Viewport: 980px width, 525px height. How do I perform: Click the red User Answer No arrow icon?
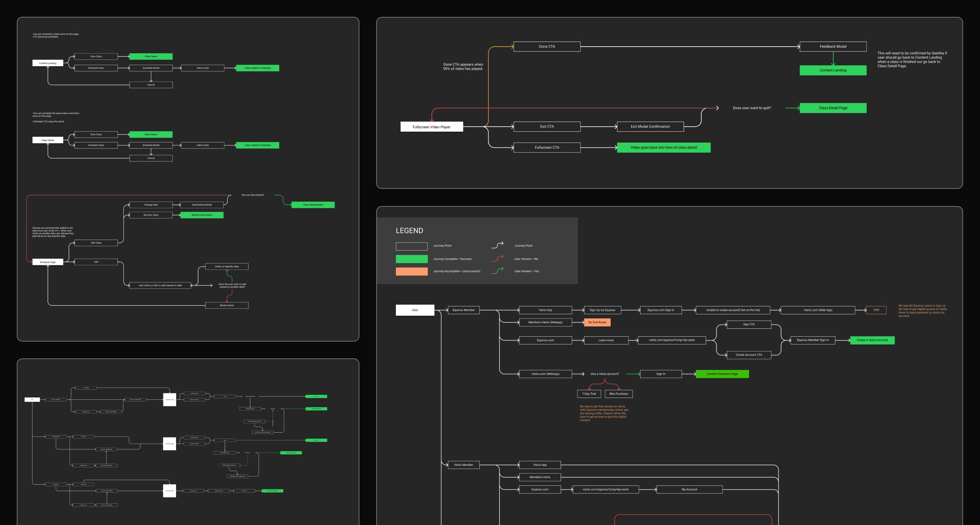click(x=497, y=258)
